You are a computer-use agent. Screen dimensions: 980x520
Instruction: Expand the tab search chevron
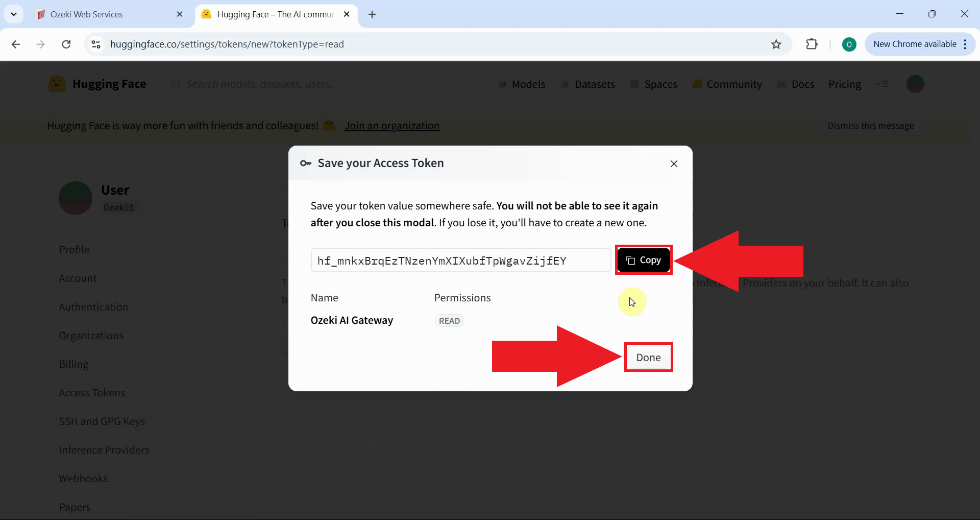tap(14, 14)
